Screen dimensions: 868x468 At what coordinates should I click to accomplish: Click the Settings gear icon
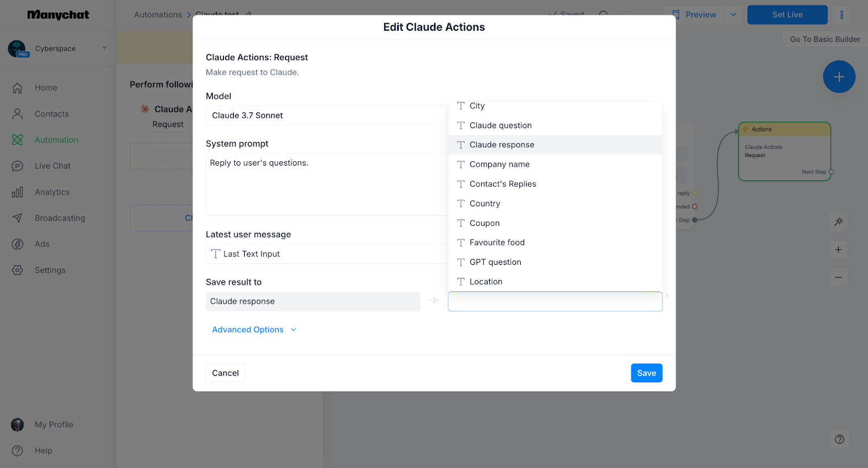[17, 270]
